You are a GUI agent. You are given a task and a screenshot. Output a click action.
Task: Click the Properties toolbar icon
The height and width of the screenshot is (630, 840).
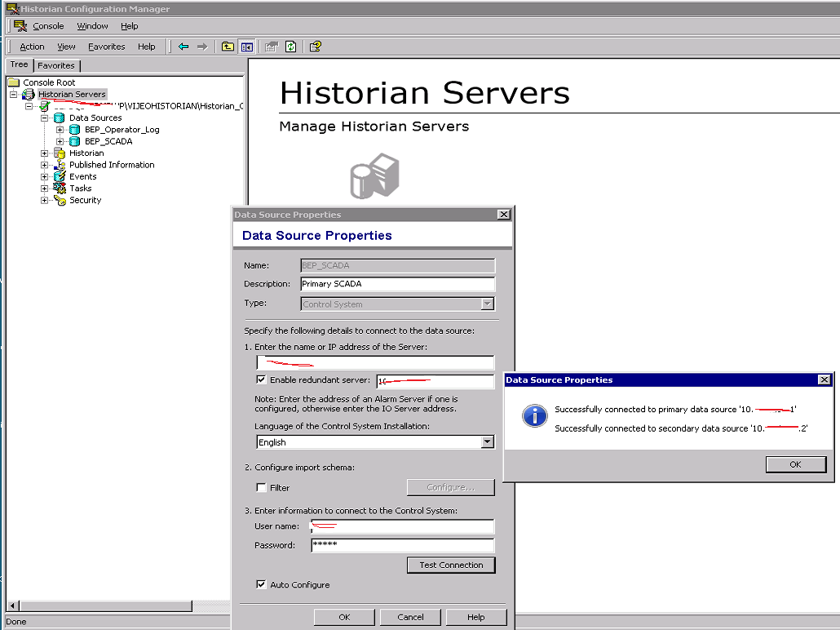point(272,47)
